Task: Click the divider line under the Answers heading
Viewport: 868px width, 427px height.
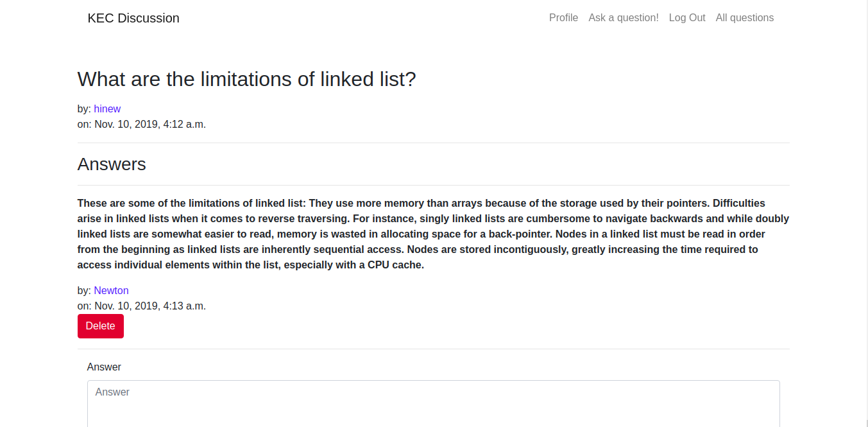Action: click(x=434, y=185)
